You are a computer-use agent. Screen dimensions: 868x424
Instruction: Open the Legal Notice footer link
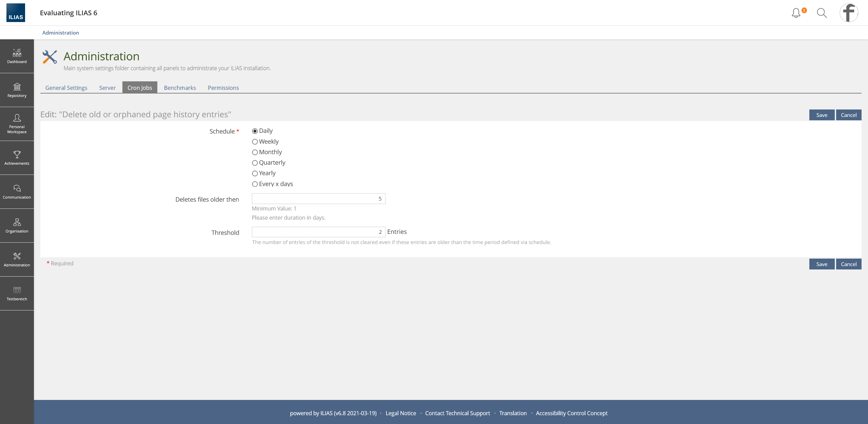401,413
